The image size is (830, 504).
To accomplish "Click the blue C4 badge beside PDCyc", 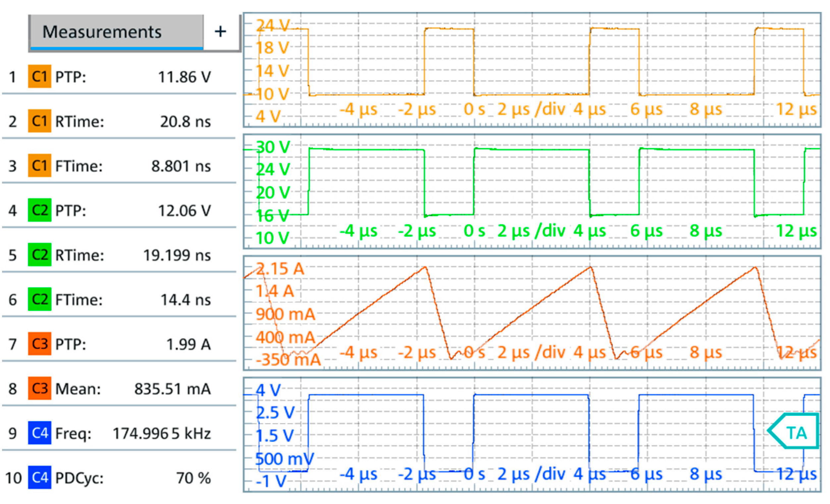I will coord(39,477).
